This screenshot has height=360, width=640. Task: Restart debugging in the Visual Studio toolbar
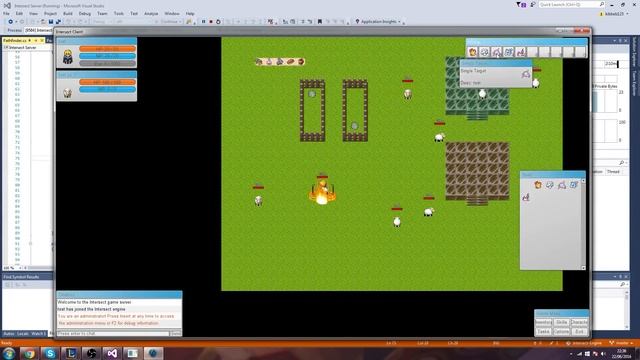click(218, 22)
